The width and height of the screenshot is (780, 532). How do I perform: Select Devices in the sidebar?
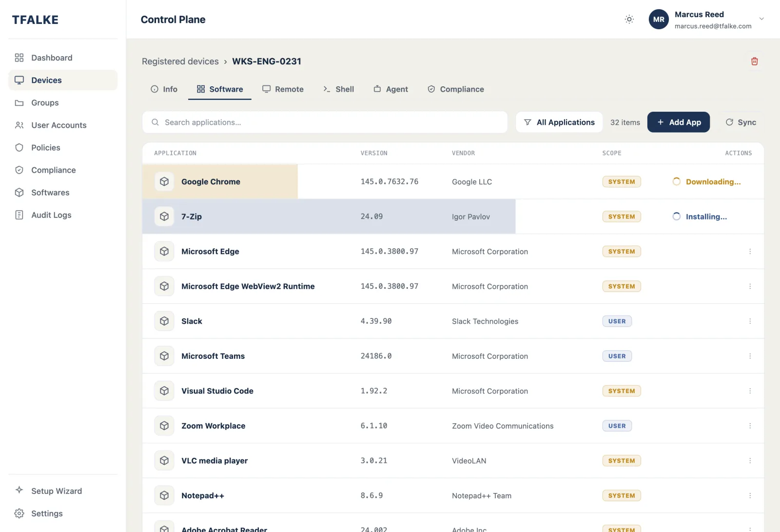[x=63, y=80]
